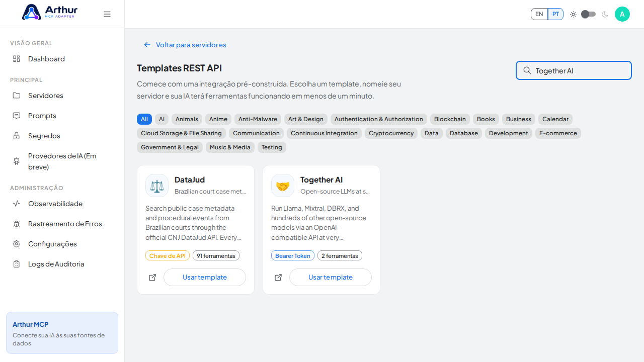Viewport: 644px width, 362px height.
Task: Switch language to PT
Action: 555,14
